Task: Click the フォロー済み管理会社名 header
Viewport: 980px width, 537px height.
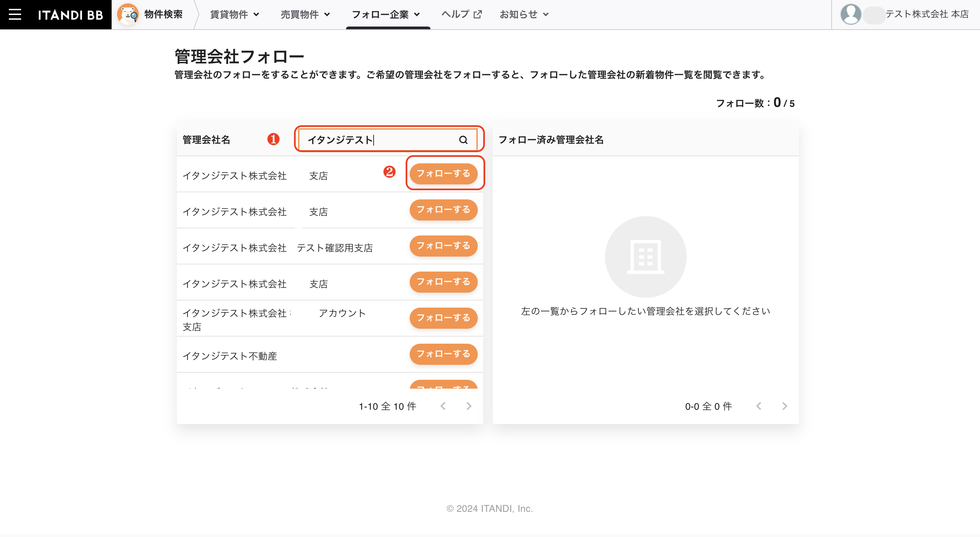Action: pos(551,140)
